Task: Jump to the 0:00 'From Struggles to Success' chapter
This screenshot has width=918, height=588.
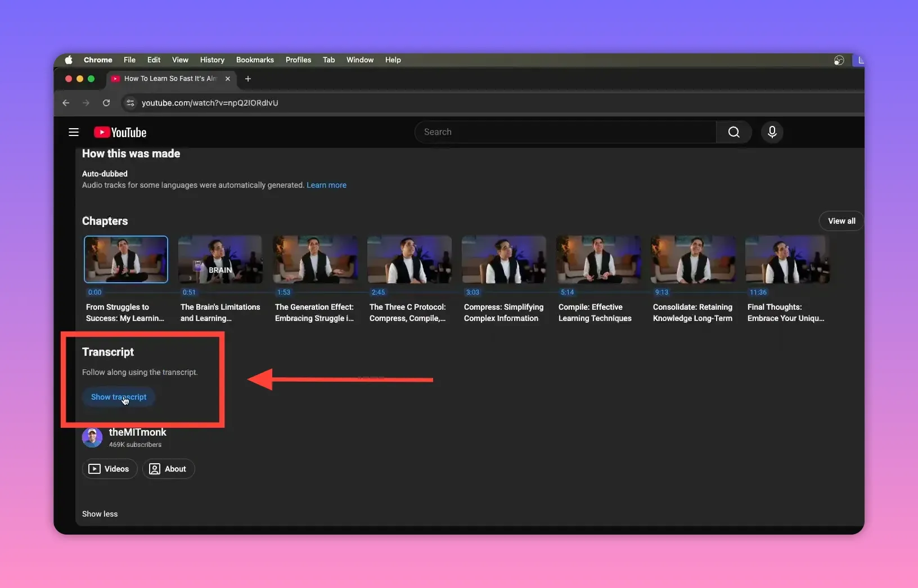Action: click(x=125, y=260)
